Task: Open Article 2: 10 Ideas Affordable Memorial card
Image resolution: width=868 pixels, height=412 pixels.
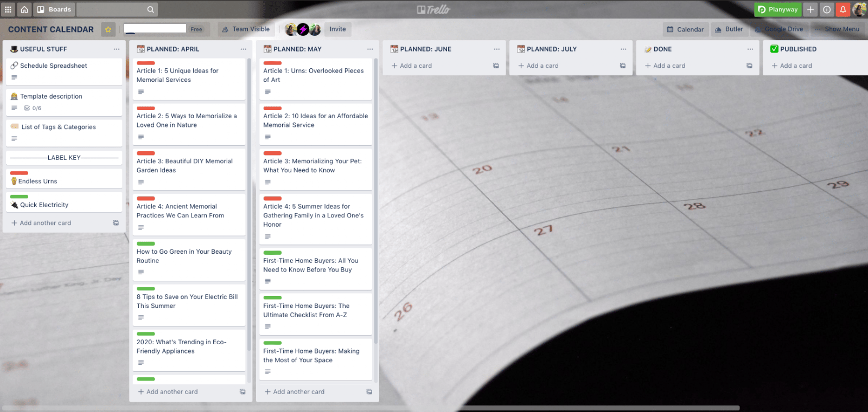Action: tap(316, 124)
